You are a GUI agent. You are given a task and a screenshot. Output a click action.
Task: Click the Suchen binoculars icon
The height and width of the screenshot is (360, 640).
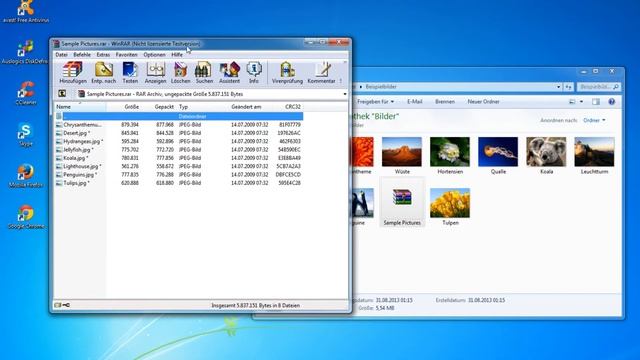pos(204,73)
